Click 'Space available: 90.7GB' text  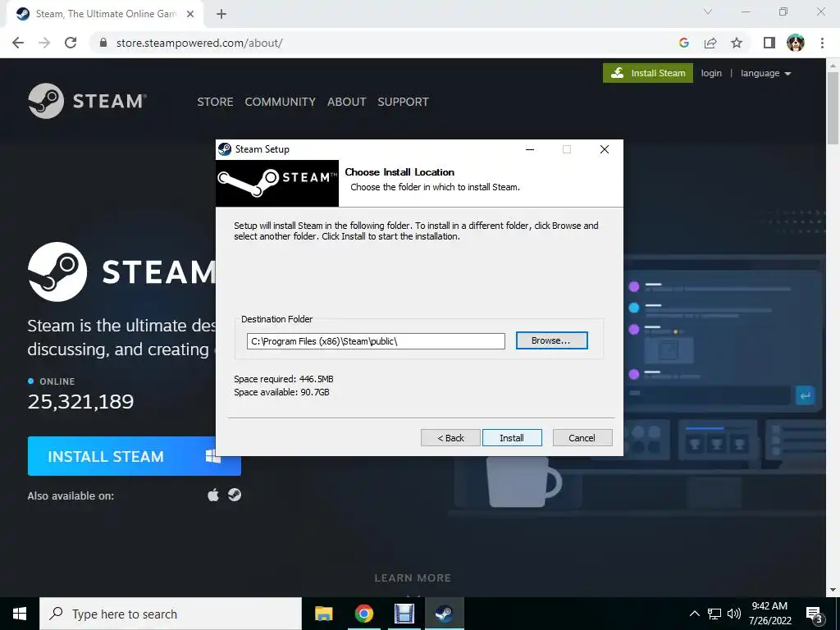click(281, 392)
